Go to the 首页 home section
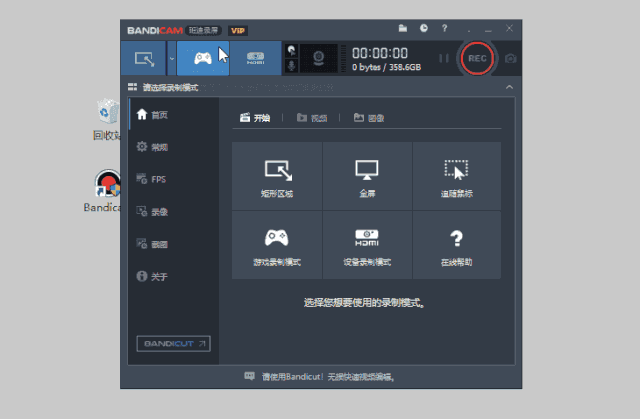Screen dimensions: 640x419 (x=174, y=115)
